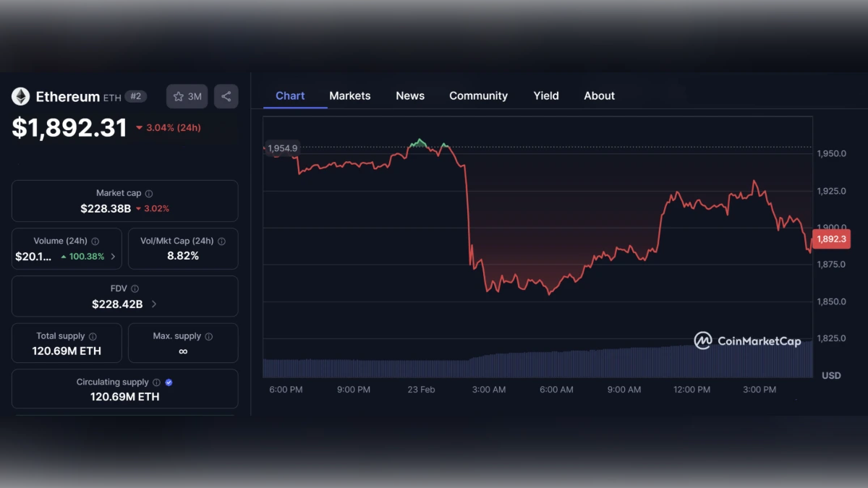This screenshot has width=868, height=488.
Task: Click the Max. supply info icon
Action: click(208, 335)
